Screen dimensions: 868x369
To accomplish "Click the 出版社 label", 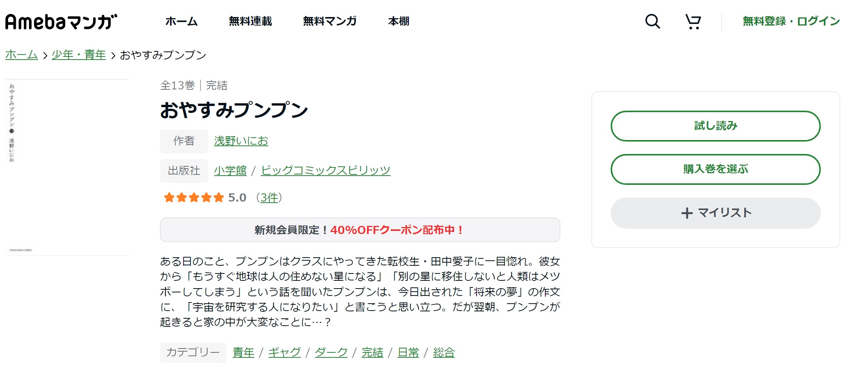I will tap(184, 171).
